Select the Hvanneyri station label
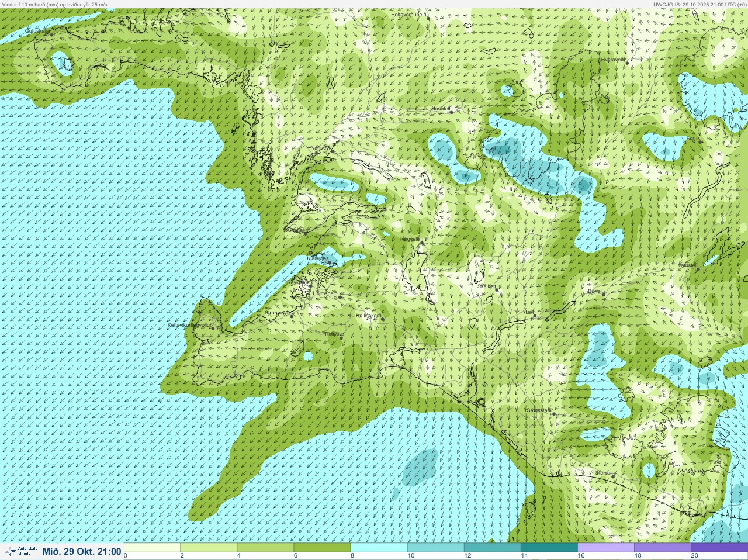The height and width of the screenshot is (560, 748). tap(319, 148)
